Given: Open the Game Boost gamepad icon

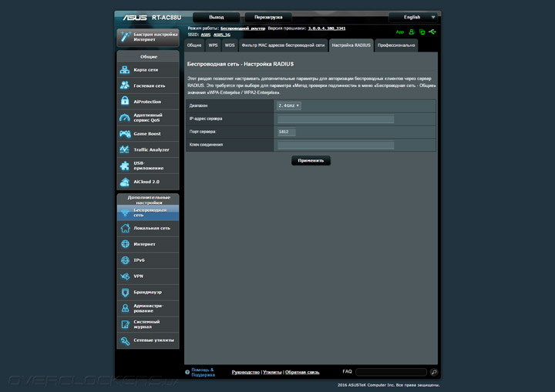Looking at the screenshot, I should [125, 134].
